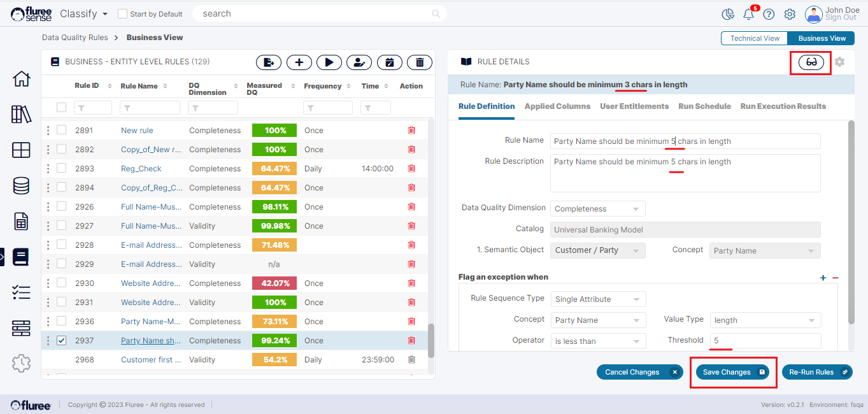
Task: Open the Data Quality Dimension dropdown
Action: click(597, 209)
